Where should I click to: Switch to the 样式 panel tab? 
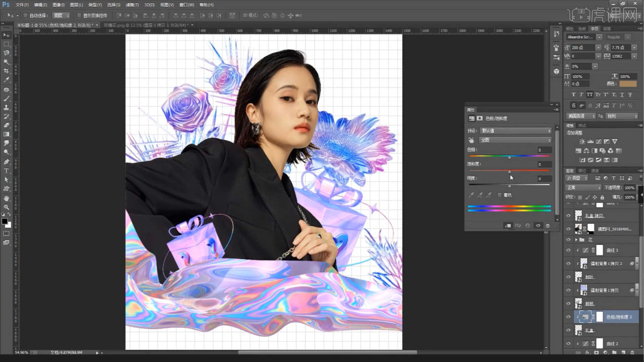pos(582,126)
